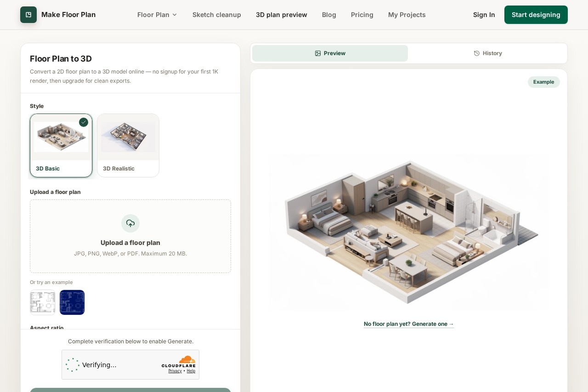Click 'Or try an example' label
Screen dimensions: 588x392
point(51,282)
